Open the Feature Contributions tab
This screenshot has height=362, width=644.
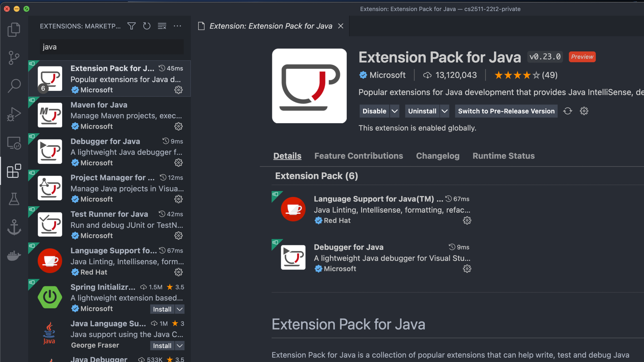pyautogui.click(x=358, y=156)
